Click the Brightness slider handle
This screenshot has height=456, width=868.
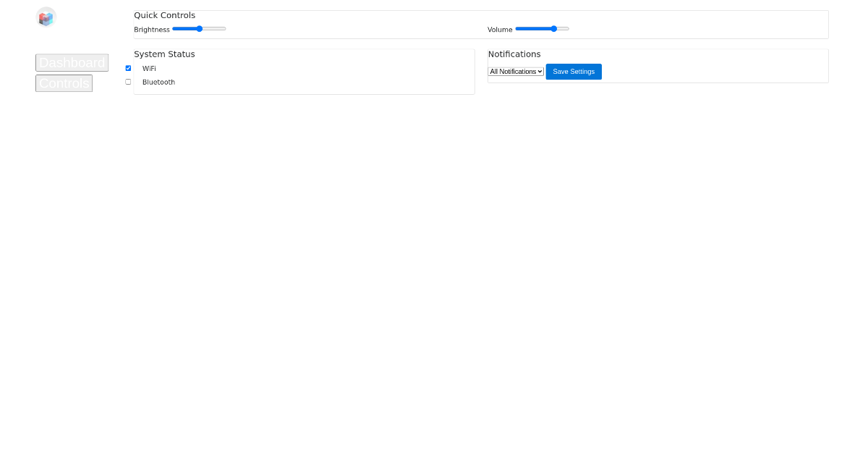200,29
